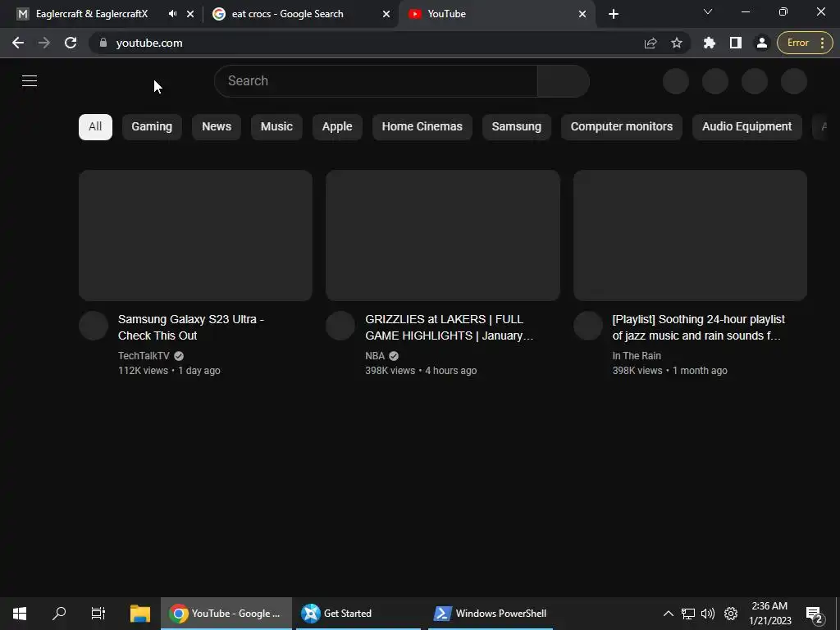Image resolution: width=840 pixels, height=630 pixels.
Task: Click the browser forward arrow
Action: coord(44,43)
